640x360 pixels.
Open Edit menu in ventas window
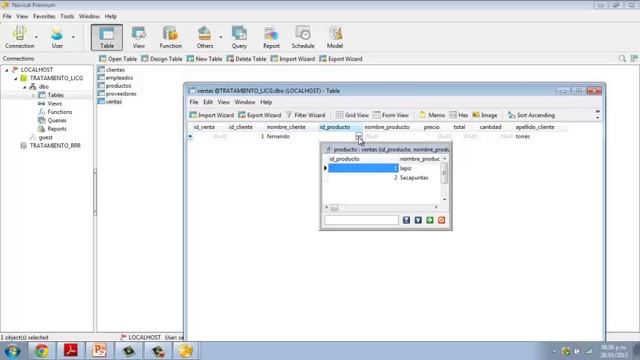pyautogui.click(x=208, y=102)
